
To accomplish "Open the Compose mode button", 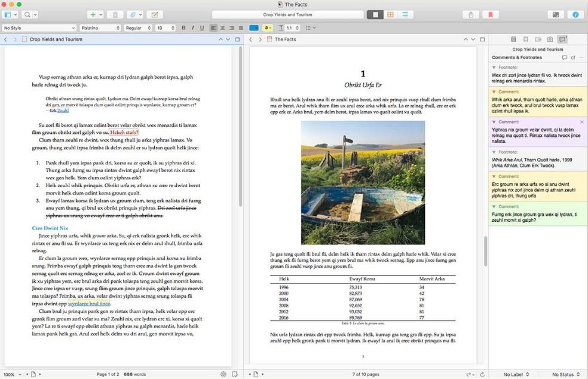I will [556, 14].
